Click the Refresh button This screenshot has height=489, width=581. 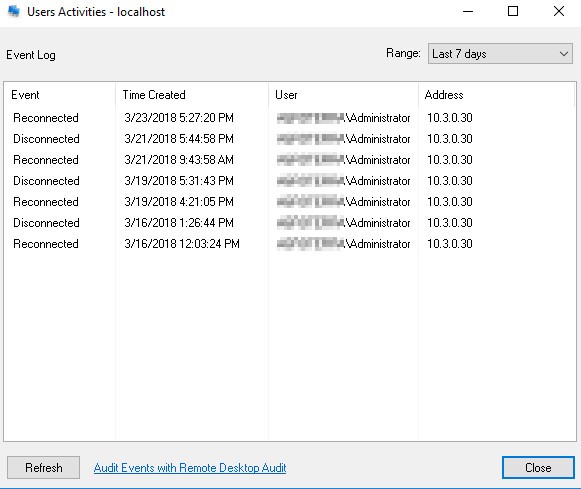tap(43, 468)
